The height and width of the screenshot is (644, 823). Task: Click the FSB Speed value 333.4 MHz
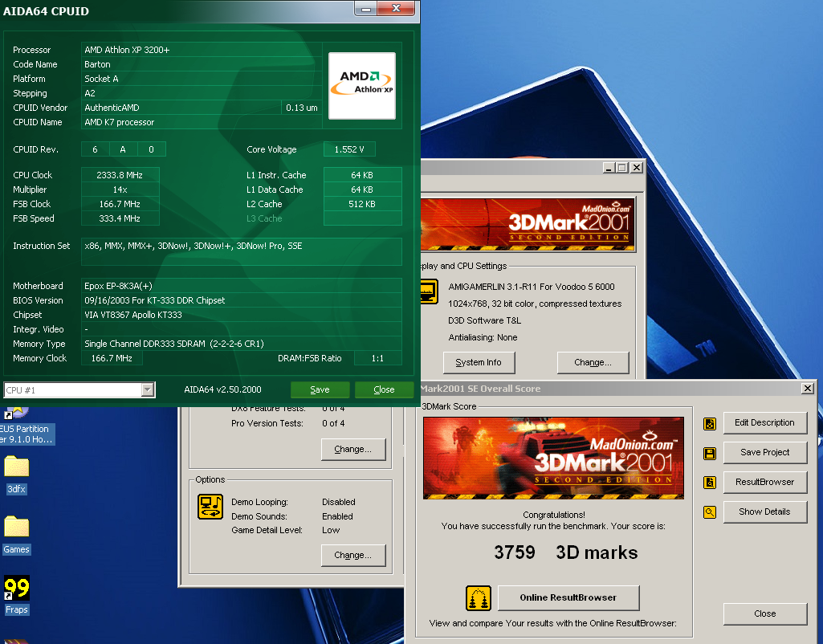tap(120, 218)
